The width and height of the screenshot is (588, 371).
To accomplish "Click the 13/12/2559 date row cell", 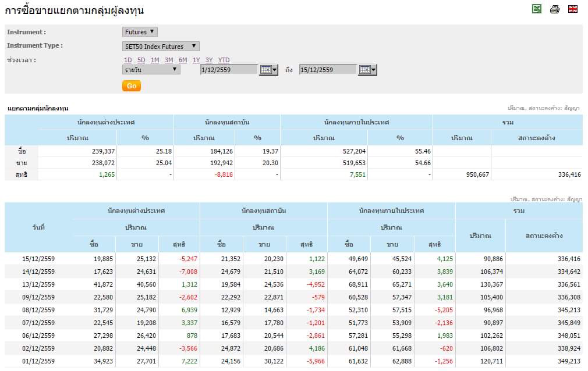I will (x=38, y=284).
